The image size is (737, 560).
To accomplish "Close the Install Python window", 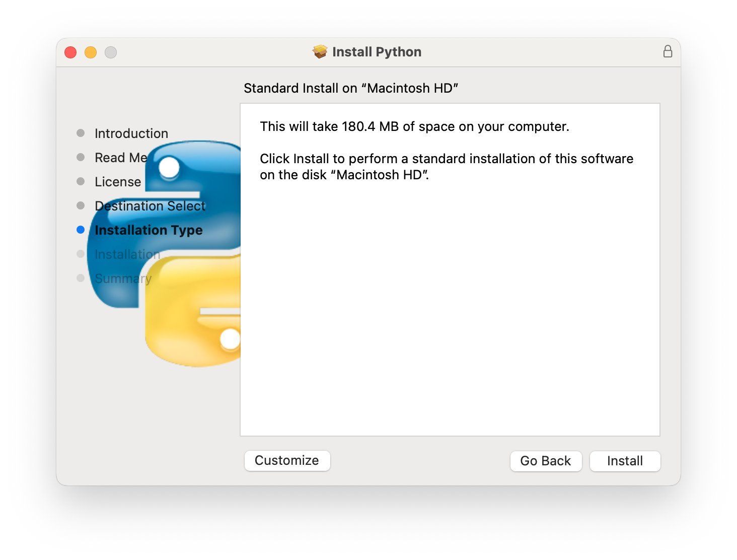I will 70,52.
